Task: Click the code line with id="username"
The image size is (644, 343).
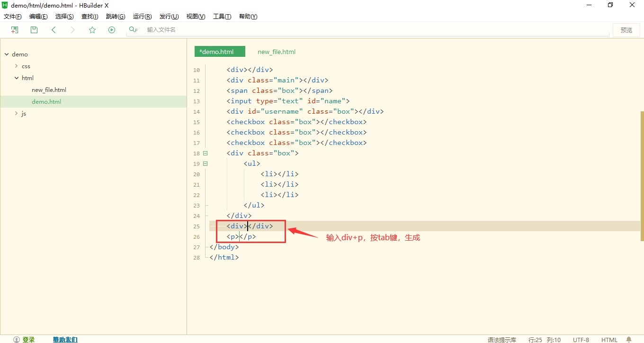Action: point(305,111)
